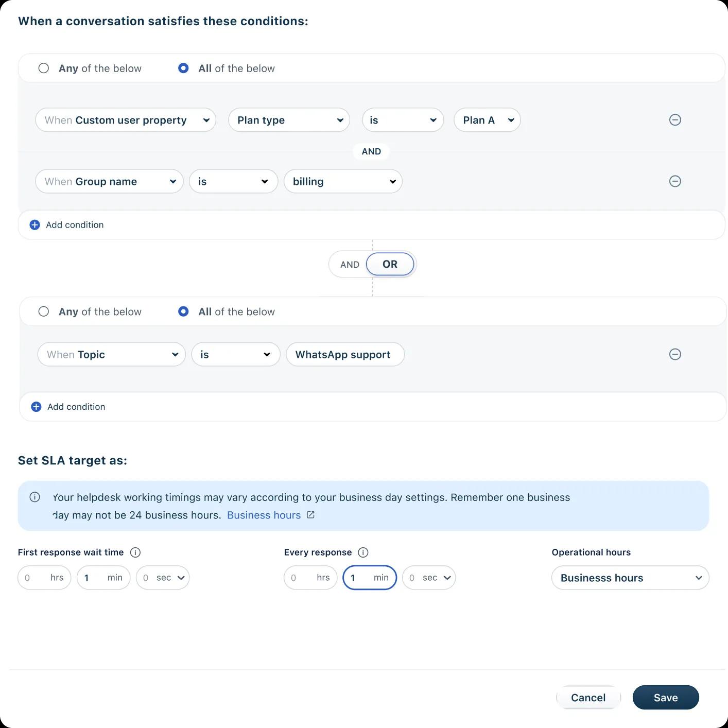Open the Operational hours Businesss hours dropdown
The width and height of the screenshot is (728, 728).
(x=630, y=578)
